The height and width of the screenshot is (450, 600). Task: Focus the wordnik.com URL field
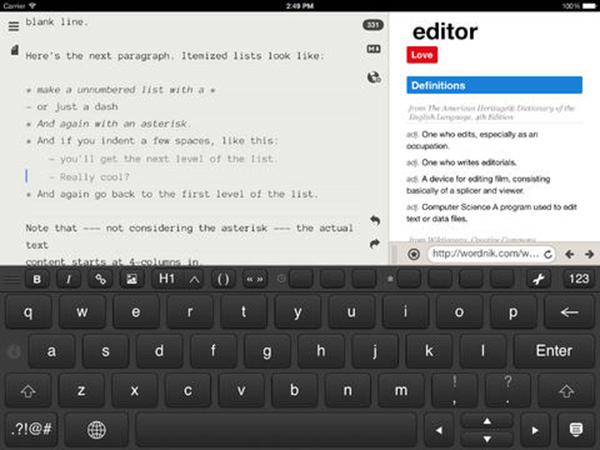(x=486, y=254)
